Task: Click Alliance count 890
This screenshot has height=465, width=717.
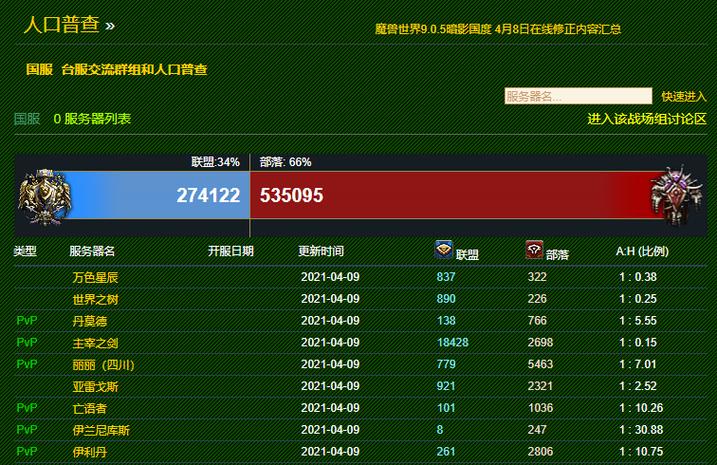Action: pyautogui.click(x=446, y=299)
